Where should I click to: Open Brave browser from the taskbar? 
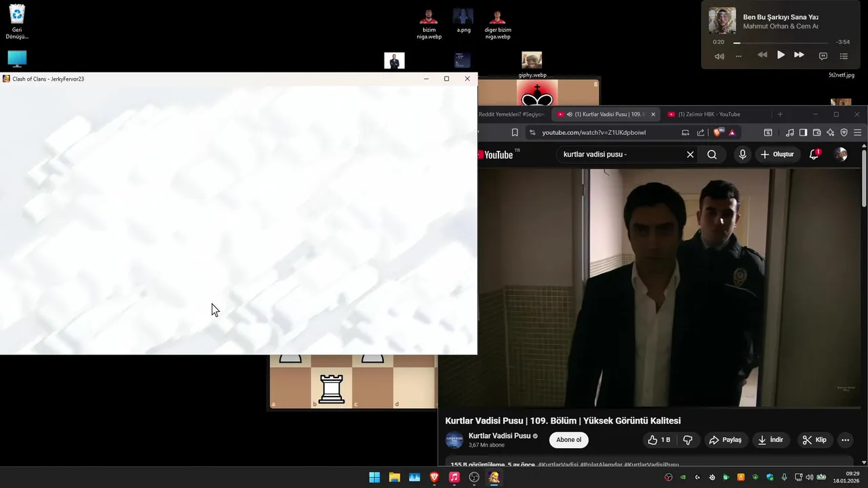pos(434,477)
